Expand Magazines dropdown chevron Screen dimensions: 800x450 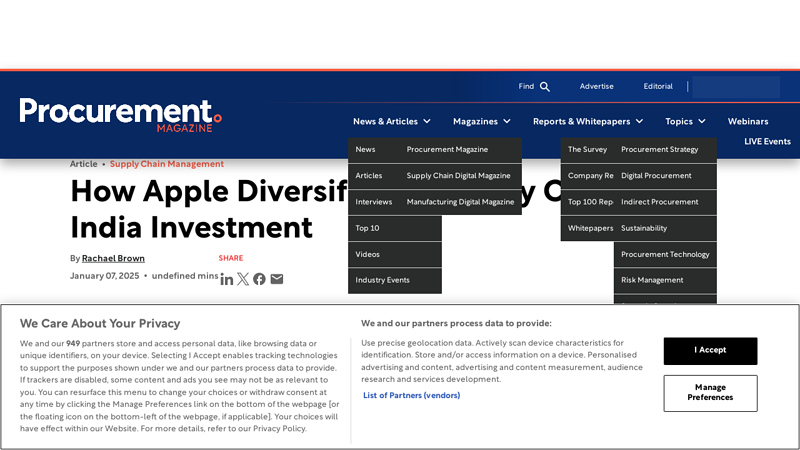(507, 121)
